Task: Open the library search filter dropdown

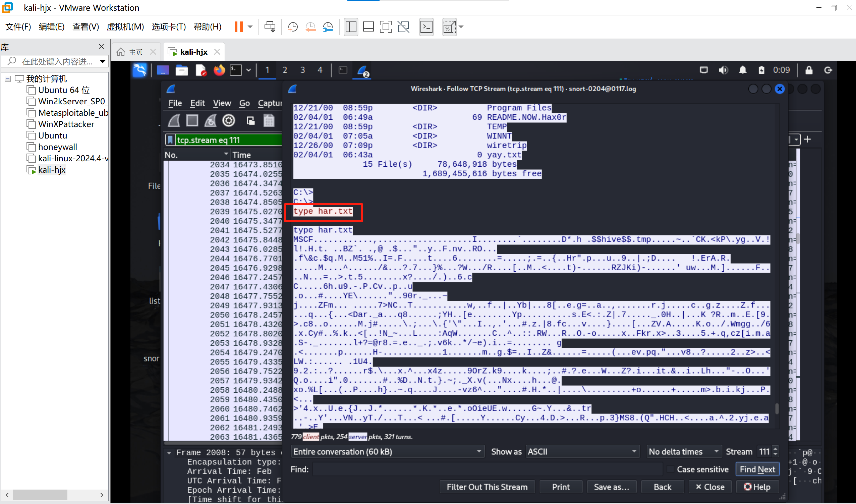Action: 103,61
